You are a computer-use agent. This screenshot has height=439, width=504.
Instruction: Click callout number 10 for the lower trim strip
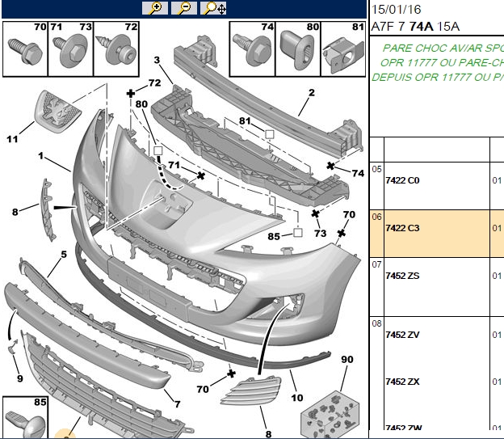coord(297,398)
